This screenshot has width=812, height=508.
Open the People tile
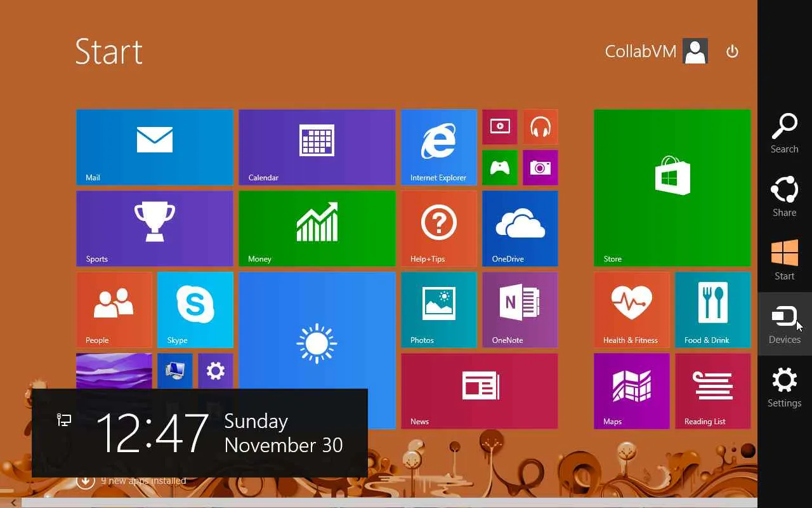[114, 310]
